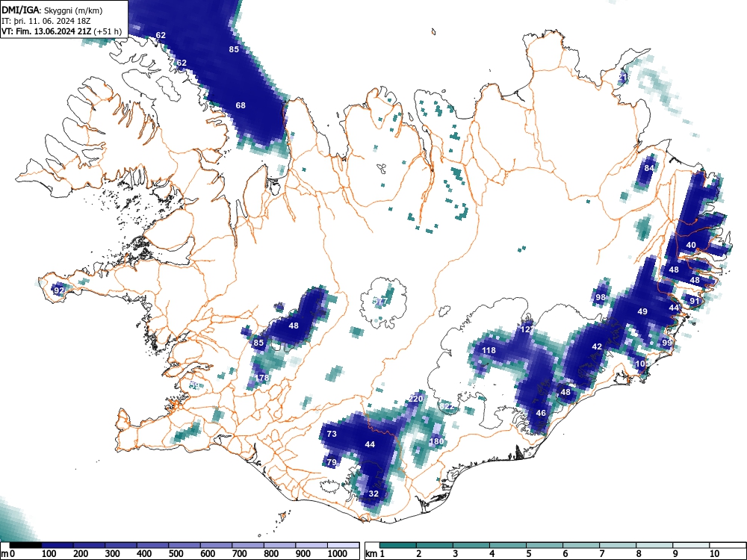Click the visibility value 92 on Snæfellsnes peninsula
This screenshot has height=560, width=747.
[x=59, y=290]
